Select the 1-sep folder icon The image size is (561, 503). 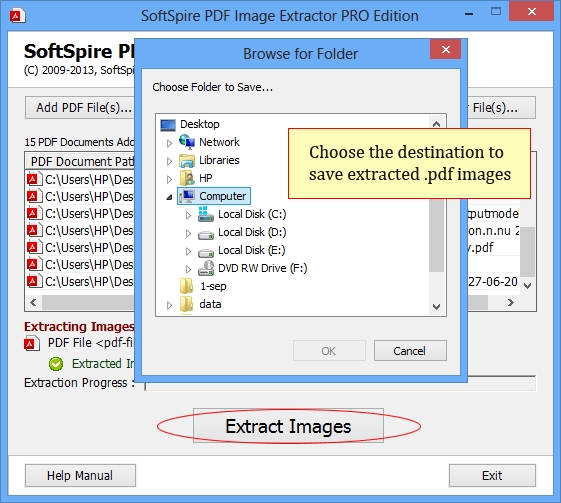(x=187, y=286)
